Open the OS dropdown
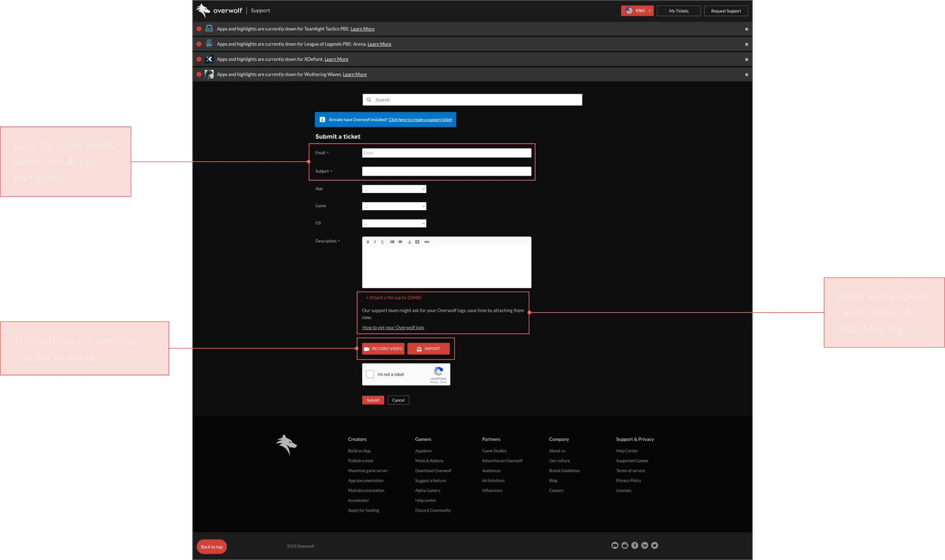The height and width of the screenshot is (560, 945). pyautogui.click(x=394, y=224)
